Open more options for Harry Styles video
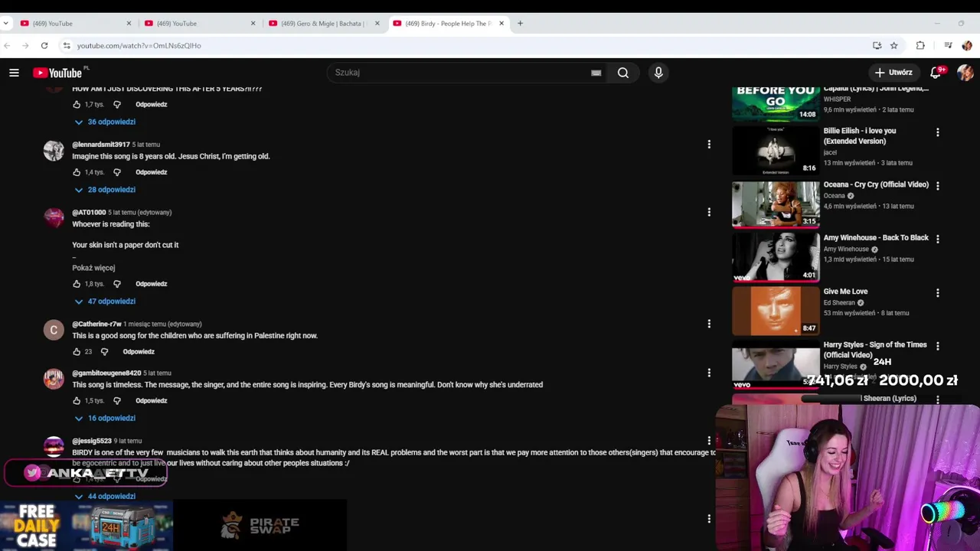Image resolution: width=980 pixels, height=551 pixels. 937,346
